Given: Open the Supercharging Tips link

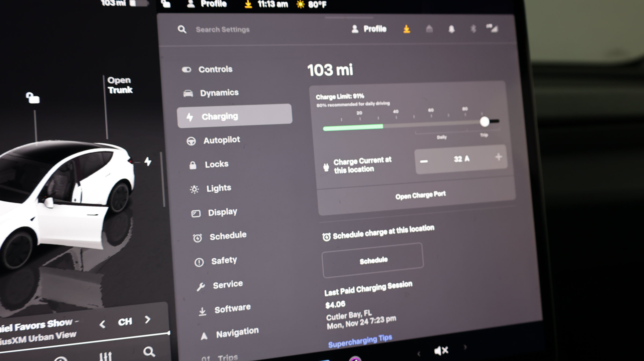Looking at the screenshot, I should (360, 341).
